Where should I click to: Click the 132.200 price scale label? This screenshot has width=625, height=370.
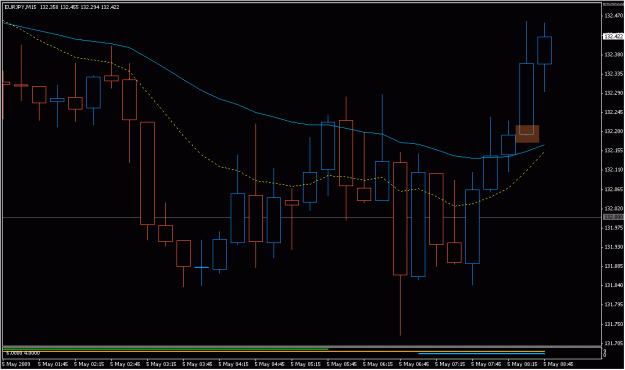click(x=614, y=131)
